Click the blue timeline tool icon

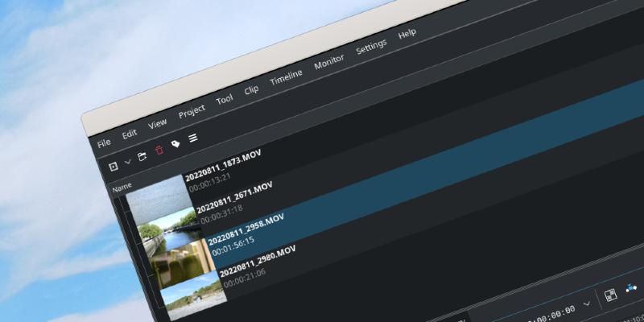(632, 288)
